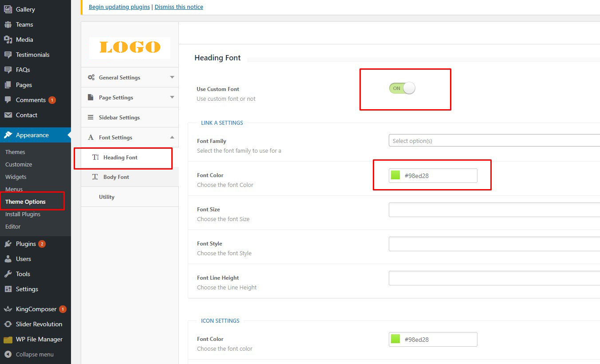The height and width of the screenshot is (364, 600).
Task: Click the Tools wrench icon
Action: (x=8, y=274)
